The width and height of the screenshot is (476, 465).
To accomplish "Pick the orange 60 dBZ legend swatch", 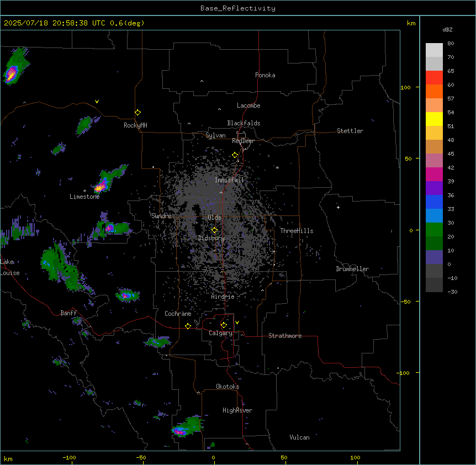I will (x=434, y=91).
